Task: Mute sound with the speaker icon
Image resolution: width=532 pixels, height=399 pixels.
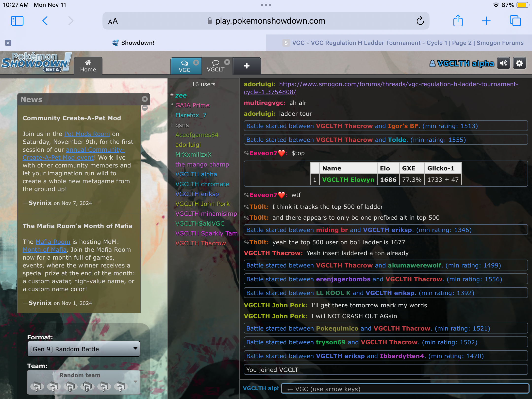Action: [503, 64]
